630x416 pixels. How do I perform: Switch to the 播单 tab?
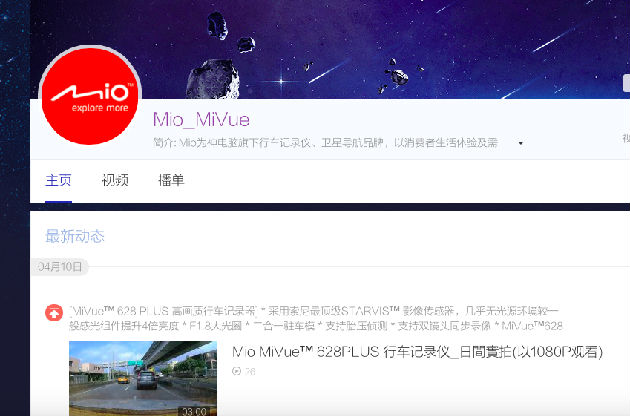tap(171, 180)
